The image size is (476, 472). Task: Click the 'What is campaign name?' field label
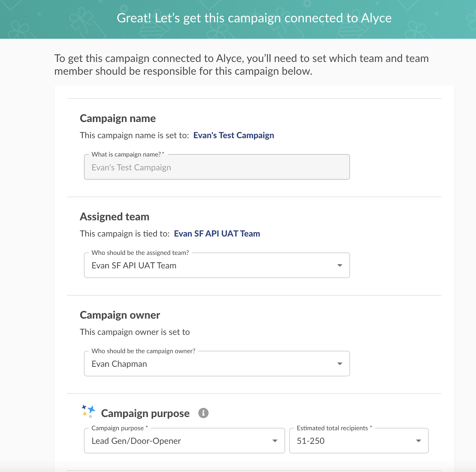click(x=128, y=154)
